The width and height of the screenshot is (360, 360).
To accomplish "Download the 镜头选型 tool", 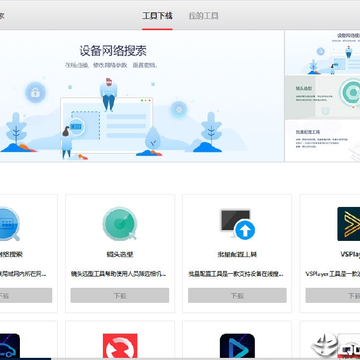I will pyautogui.click(x=120, y=295).
